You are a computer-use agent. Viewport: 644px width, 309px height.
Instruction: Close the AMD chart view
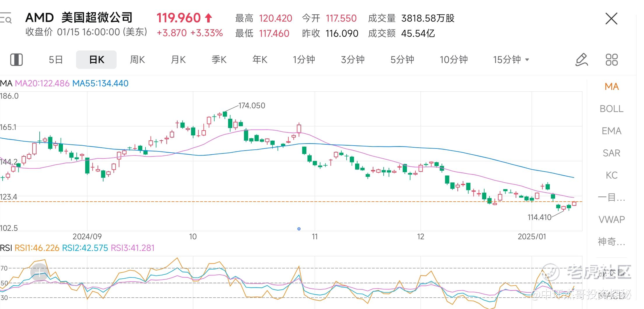pyautogui.click(x=611, y=19)
